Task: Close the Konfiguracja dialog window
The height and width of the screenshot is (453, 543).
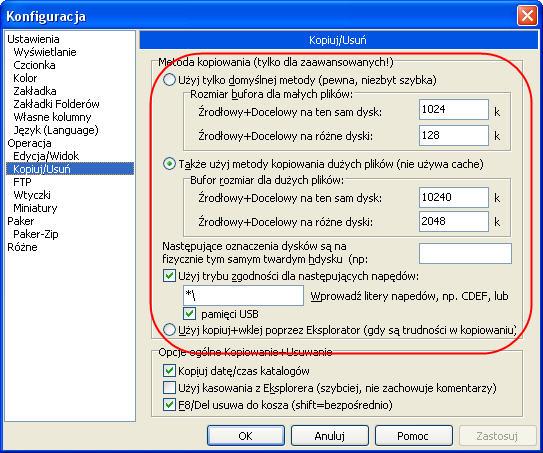Action: click(x=527, y=16)
